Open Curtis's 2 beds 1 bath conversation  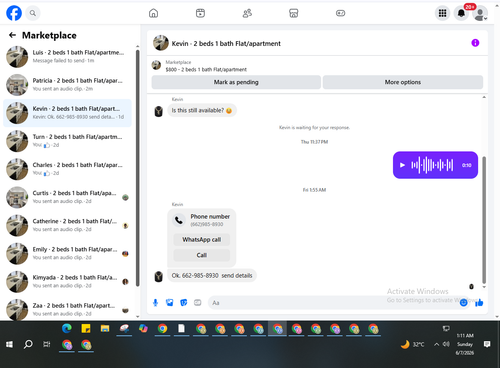point(67,197)
